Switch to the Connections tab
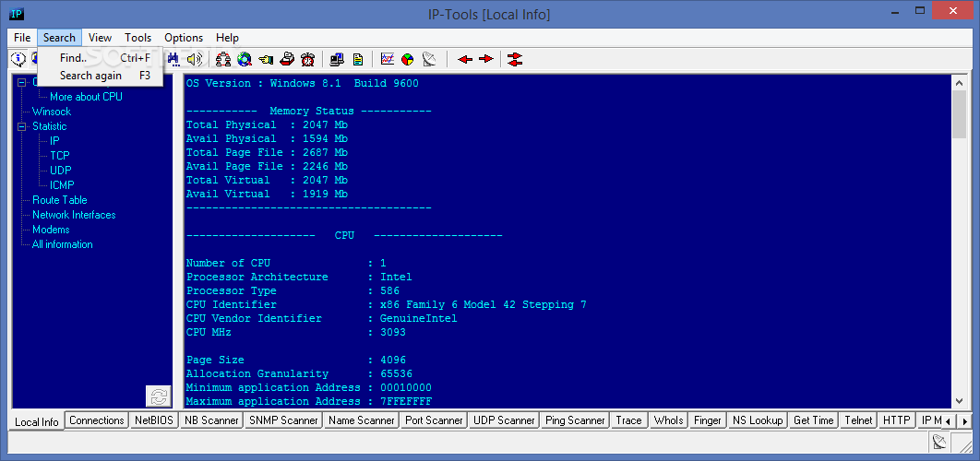Screen dimensions: 980x461 tap(97, 420)
